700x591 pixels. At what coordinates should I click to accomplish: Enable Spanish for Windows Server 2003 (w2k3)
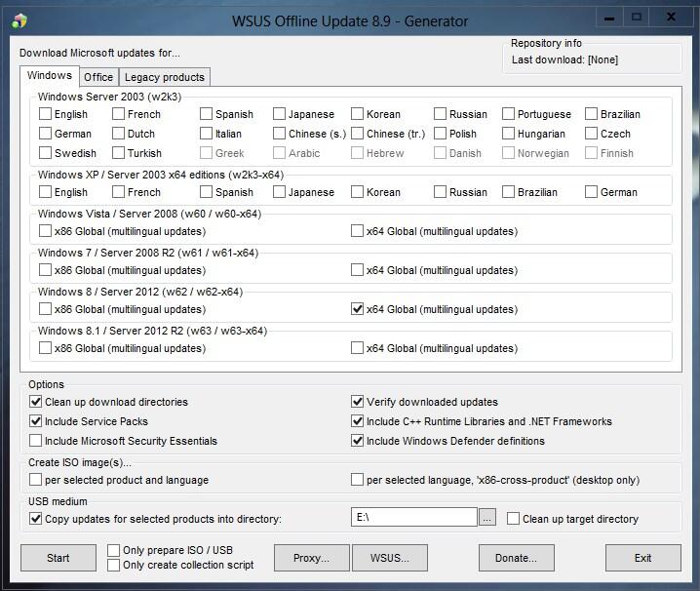click(x=206, y=114)
